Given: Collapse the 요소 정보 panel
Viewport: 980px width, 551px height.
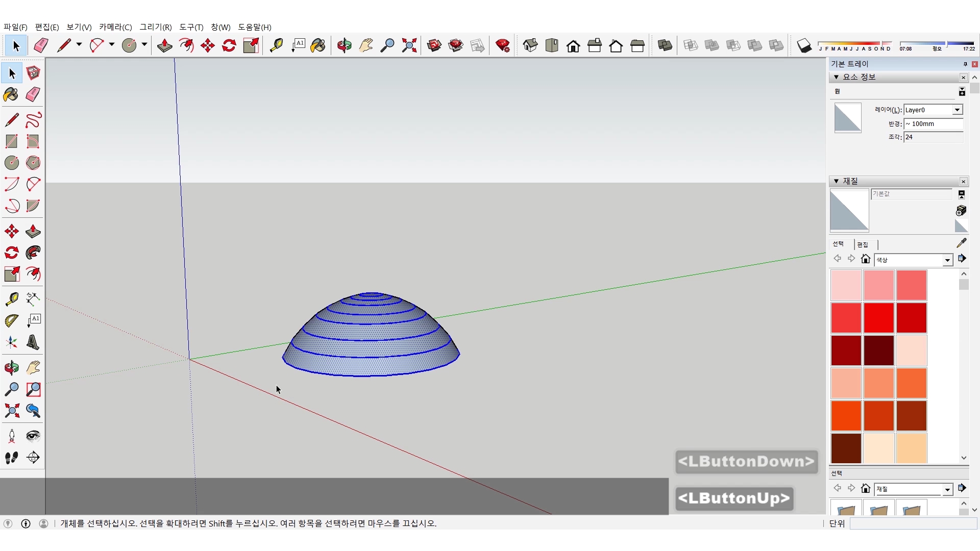Looking at the screenshot, I should pyautogui.click(x=836, y=77).
